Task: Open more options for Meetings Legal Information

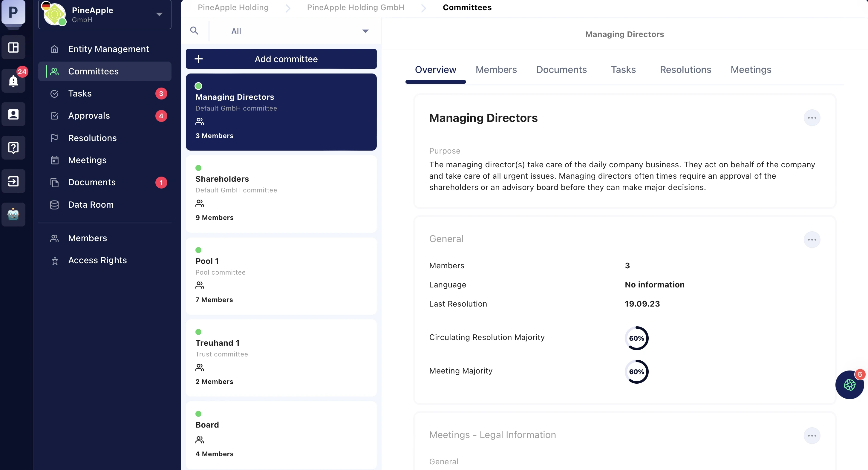Action: 812,436
